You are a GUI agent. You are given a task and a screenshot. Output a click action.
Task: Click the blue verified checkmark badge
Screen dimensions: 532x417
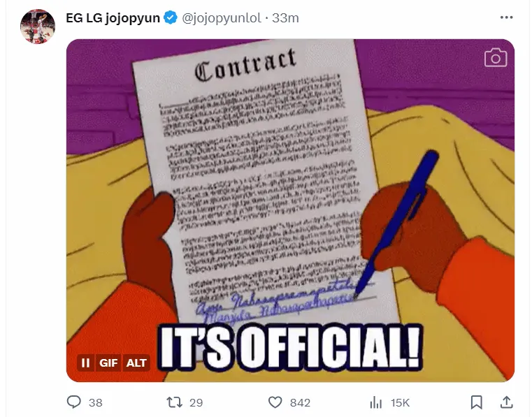171,17
